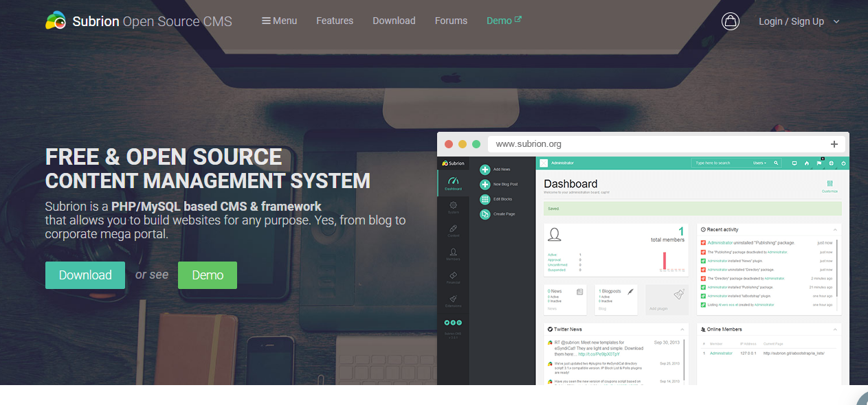Screen dimensions: 868x405
Task: Click the Subrion chameleon logo icon
Action: coord(56,21)
